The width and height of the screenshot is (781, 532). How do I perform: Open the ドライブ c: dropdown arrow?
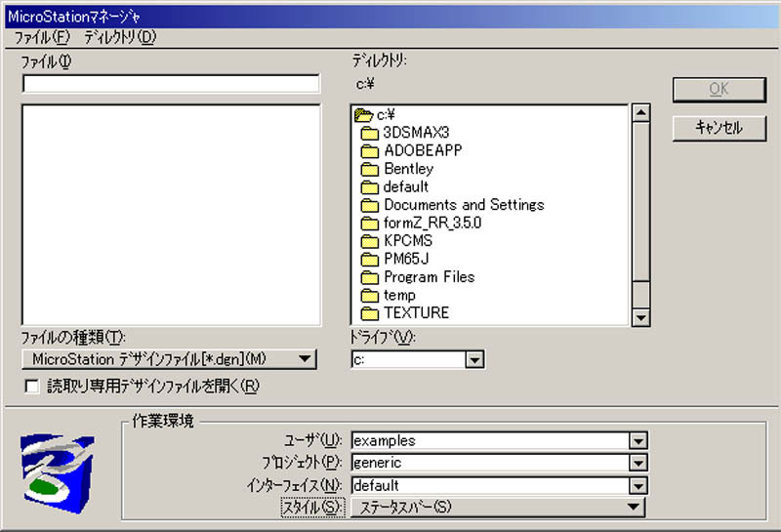(x=474, y=359)
